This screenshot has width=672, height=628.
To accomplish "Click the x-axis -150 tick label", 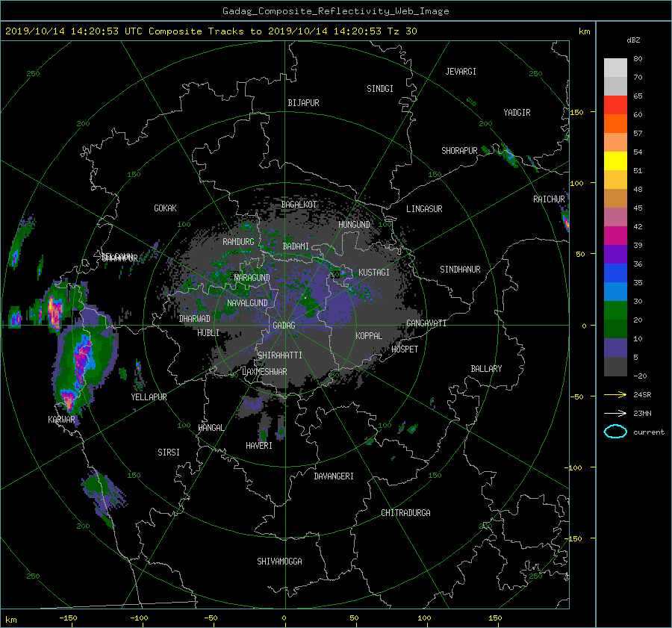I will tap(68, 618).
